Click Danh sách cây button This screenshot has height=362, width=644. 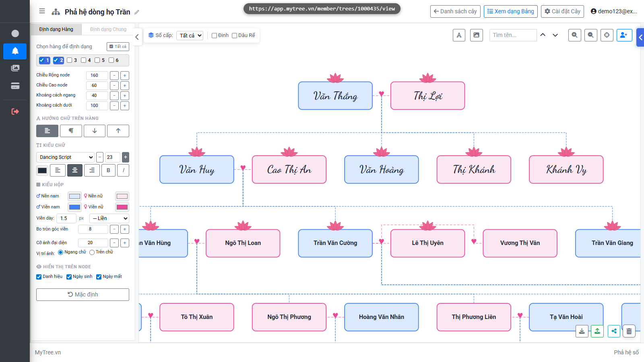[455, 11]
